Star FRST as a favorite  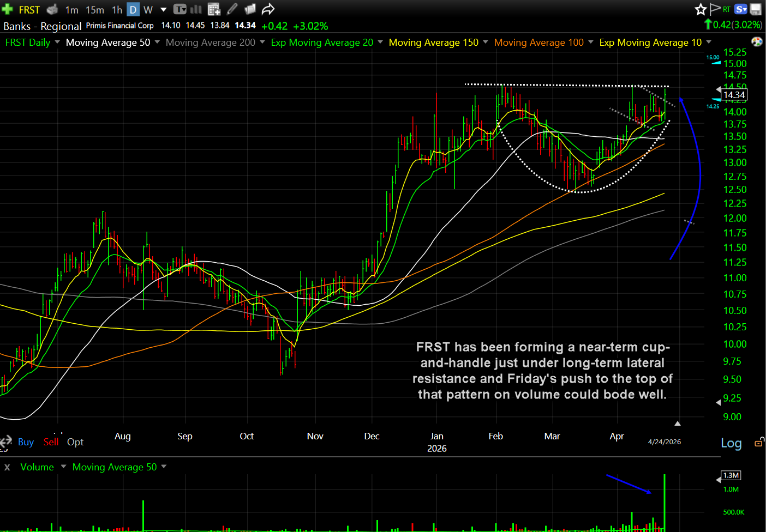pos(701,9)
